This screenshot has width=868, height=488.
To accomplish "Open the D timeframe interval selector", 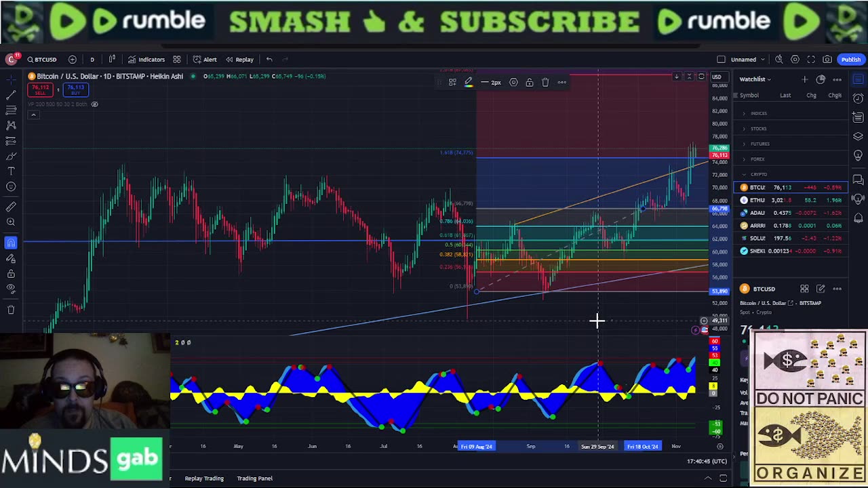I will (92, 60).
